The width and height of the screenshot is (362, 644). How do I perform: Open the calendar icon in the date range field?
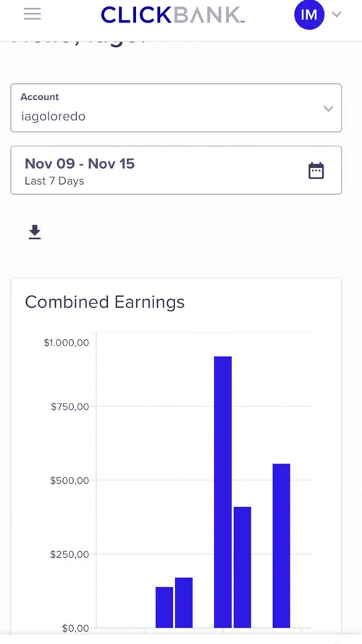tap(316, 170)
